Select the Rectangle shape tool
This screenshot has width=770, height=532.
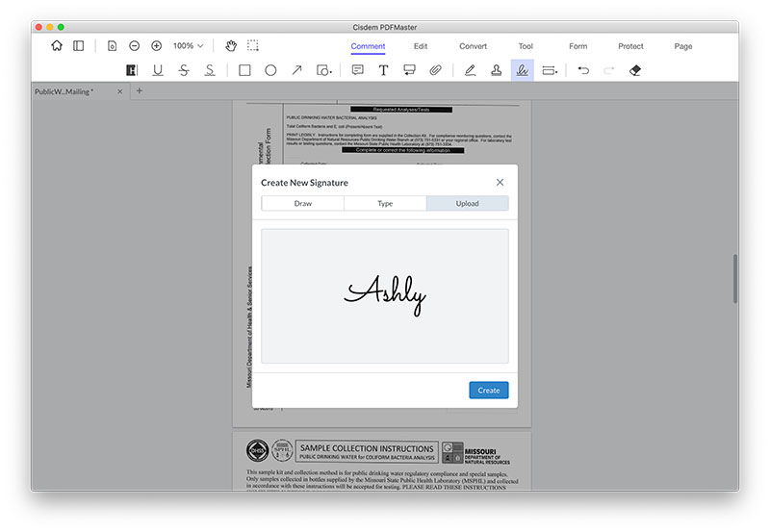[244, 70]
